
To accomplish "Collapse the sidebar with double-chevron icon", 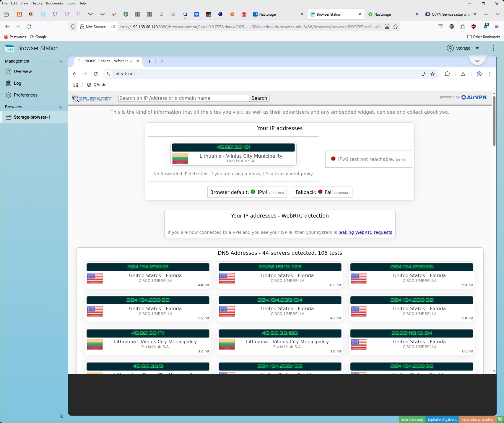I will 61,416.
